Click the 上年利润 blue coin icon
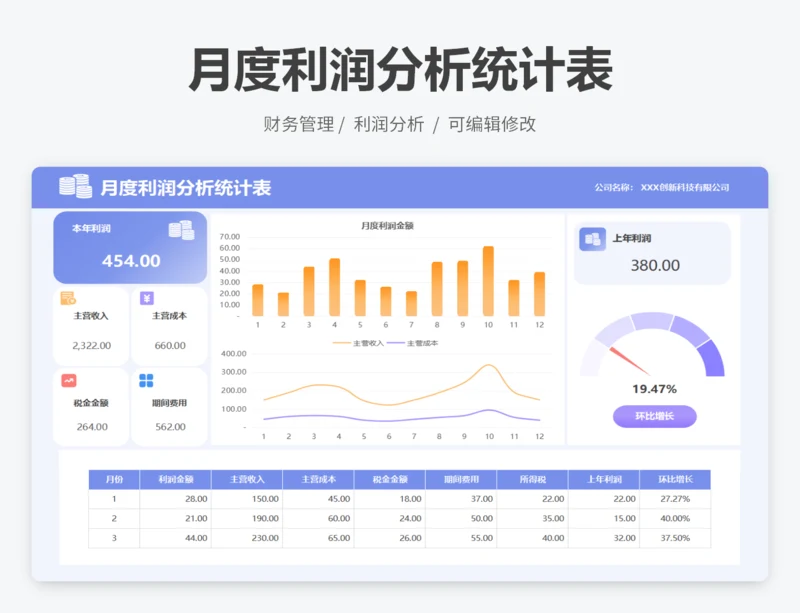Image resolution: width=800 pixels, height=613 pixels. coord(592,239)
